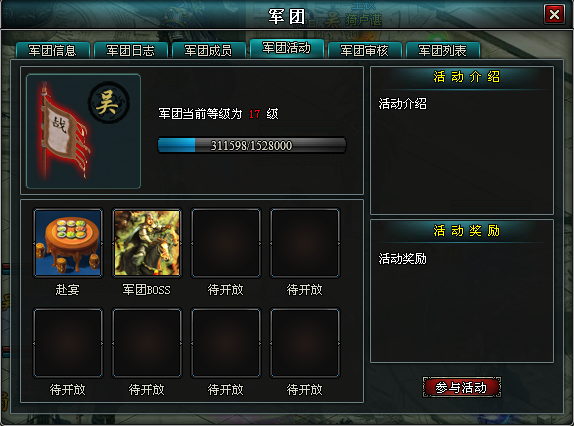The image size is (574, 426).
Task: Click the first 待开放 slot in bottom row
Action: (x=68, y=343)
